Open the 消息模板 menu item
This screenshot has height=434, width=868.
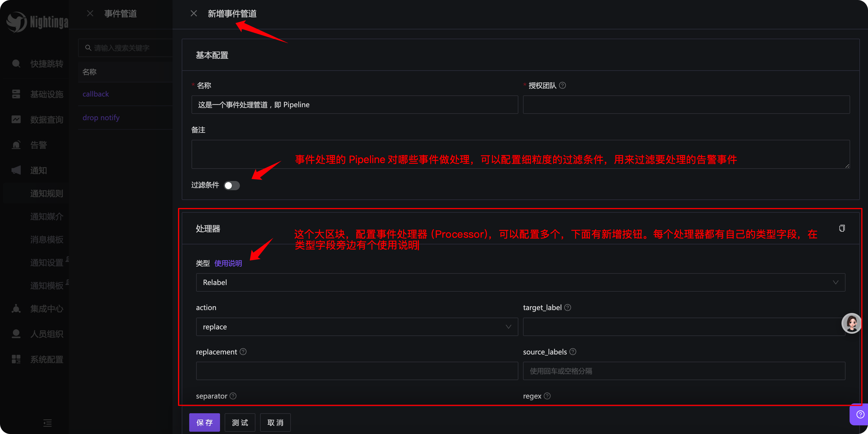[x=47, y=239]
